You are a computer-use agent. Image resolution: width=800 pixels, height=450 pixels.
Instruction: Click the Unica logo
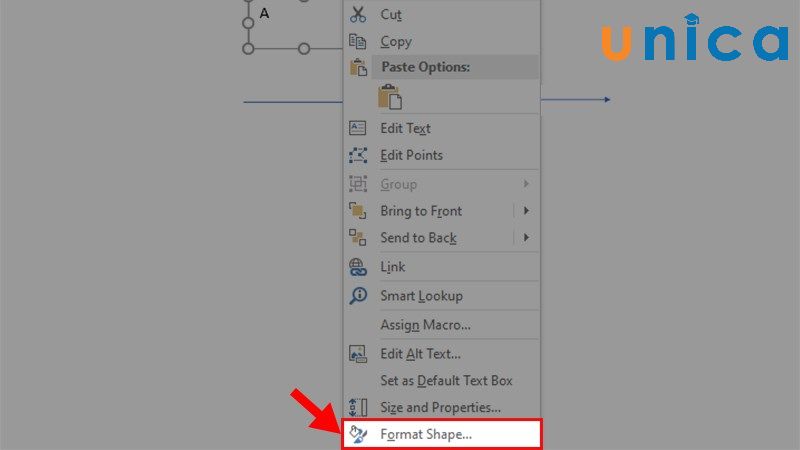tap(695, 37)
